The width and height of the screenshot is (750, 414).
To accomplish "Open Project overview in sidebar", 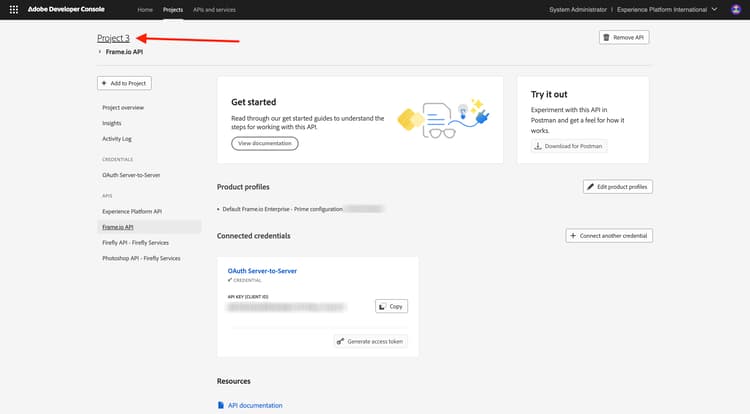I will pos(123,108).
